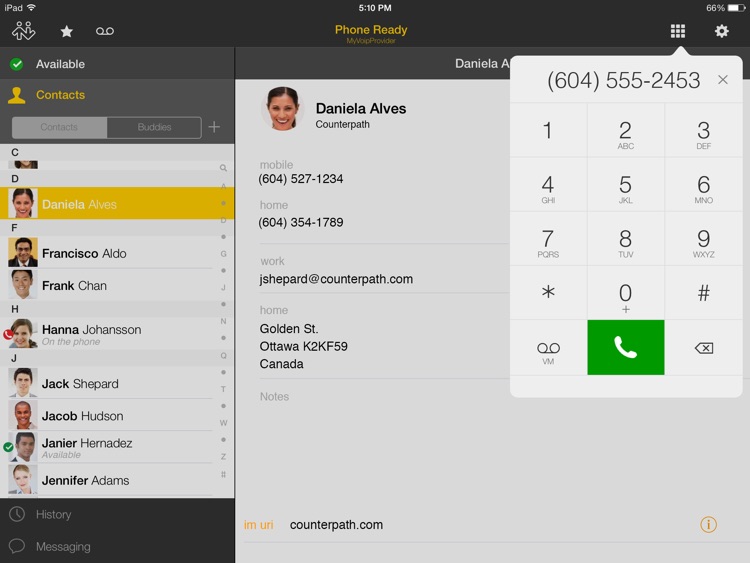Tap the star key on keypad

click(548, 292)
